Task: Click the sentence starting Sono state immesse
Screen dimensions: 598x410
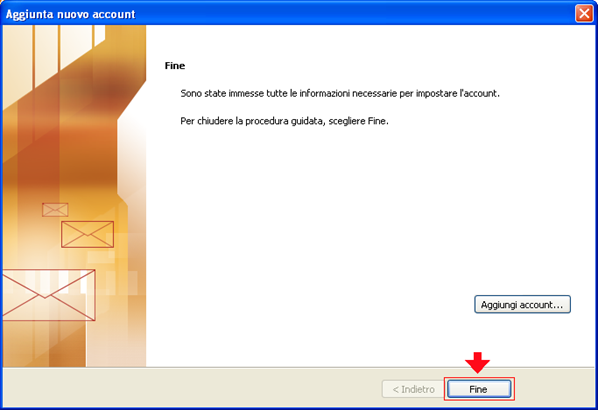Action: pyautogui.click(x=340, y=93)
